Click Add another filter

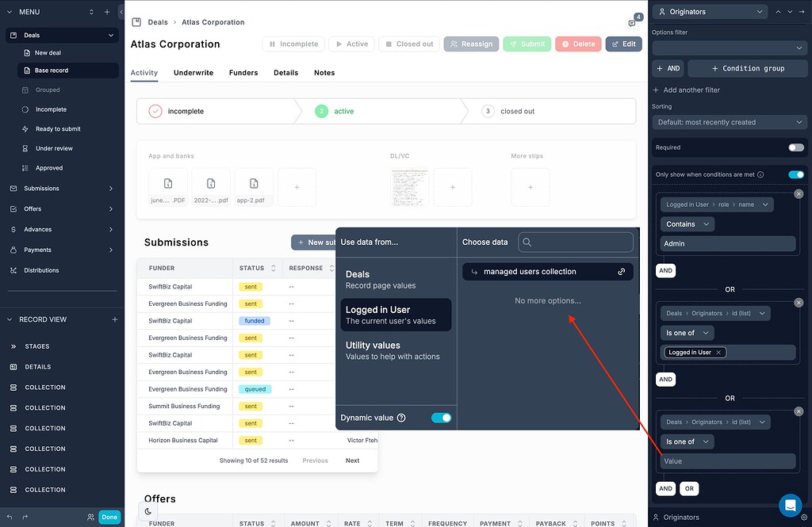point(687,90)
